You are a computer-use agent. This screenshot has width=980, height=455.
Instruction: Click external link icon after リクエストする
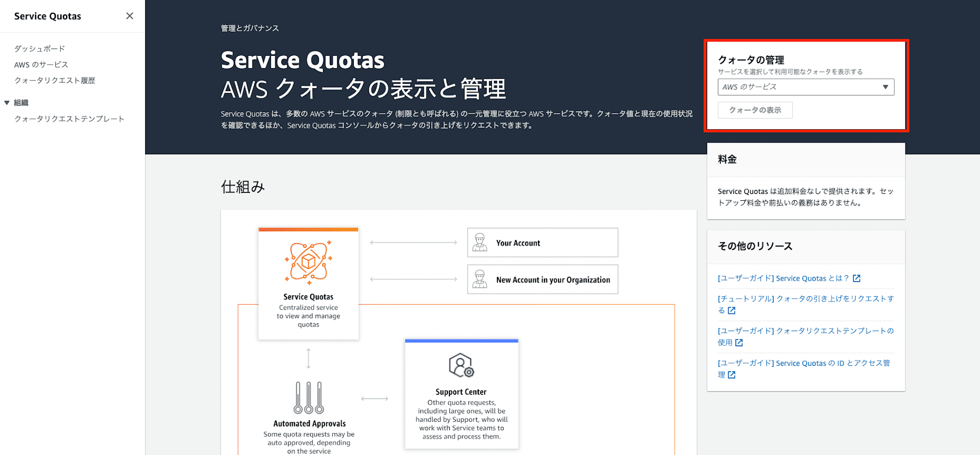pos(732,311)
